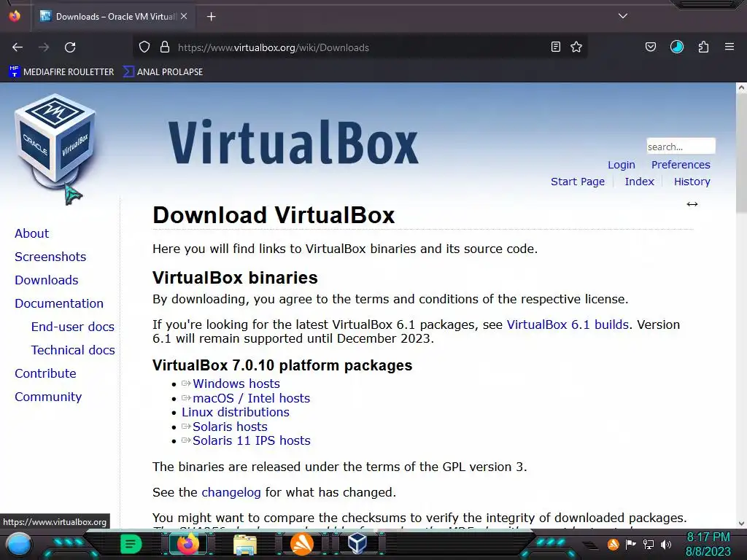Open the MEDIAFIRE ROULETTER bookmark
747x560 pixels.
(61, 72)
